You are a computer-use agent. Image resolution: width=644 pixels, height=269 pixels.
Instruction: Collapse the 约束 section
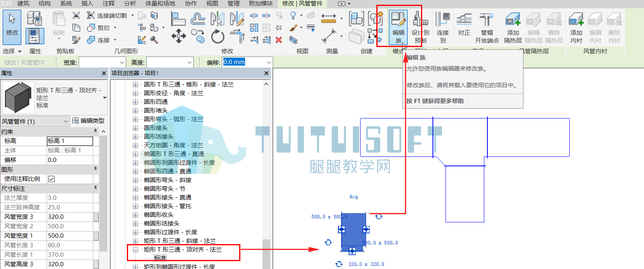click(95, 131)
